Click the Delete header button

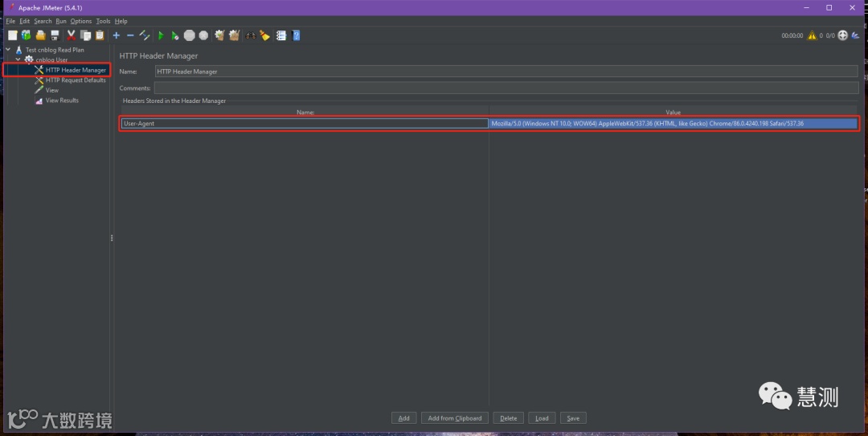click(x=508, y=418)
